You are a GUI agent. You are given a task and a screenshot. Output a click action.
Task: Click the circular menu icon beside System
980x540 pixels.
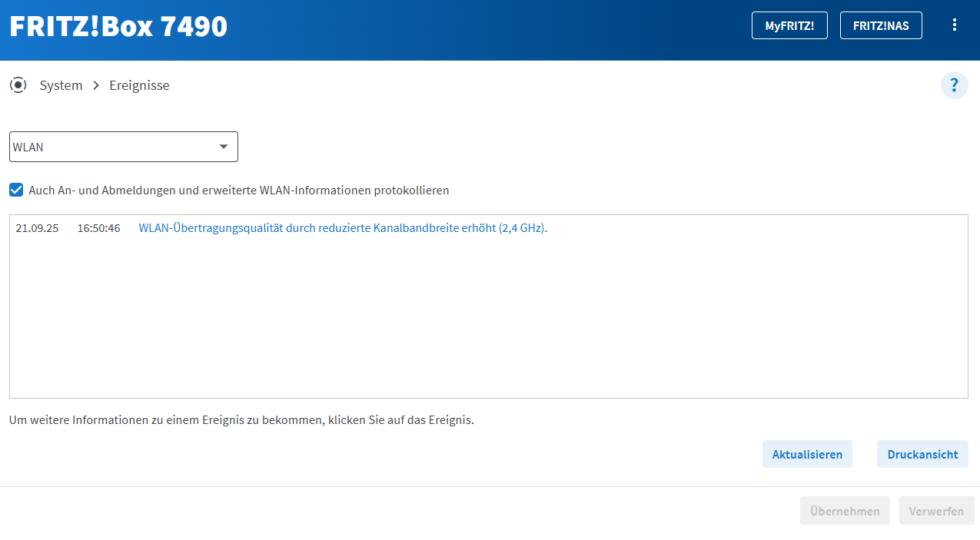pos(18,85)
